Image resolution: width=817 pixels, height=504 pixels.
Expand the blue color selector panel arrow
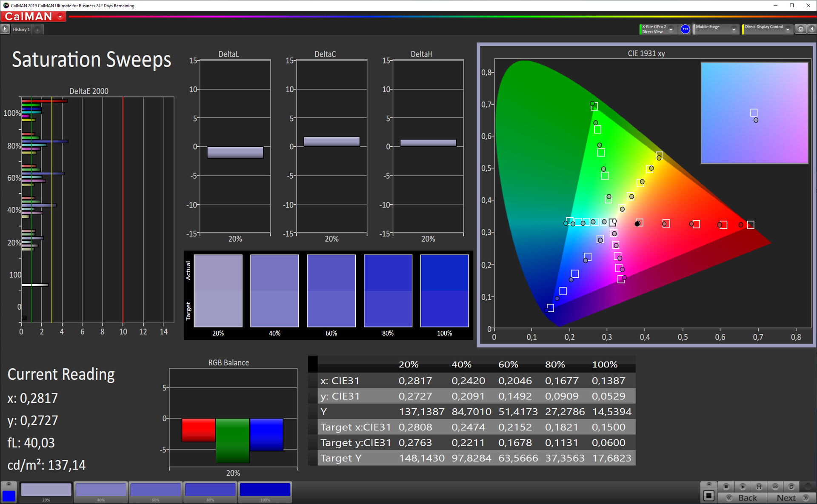pyautogui.click(x=9, y=484)
